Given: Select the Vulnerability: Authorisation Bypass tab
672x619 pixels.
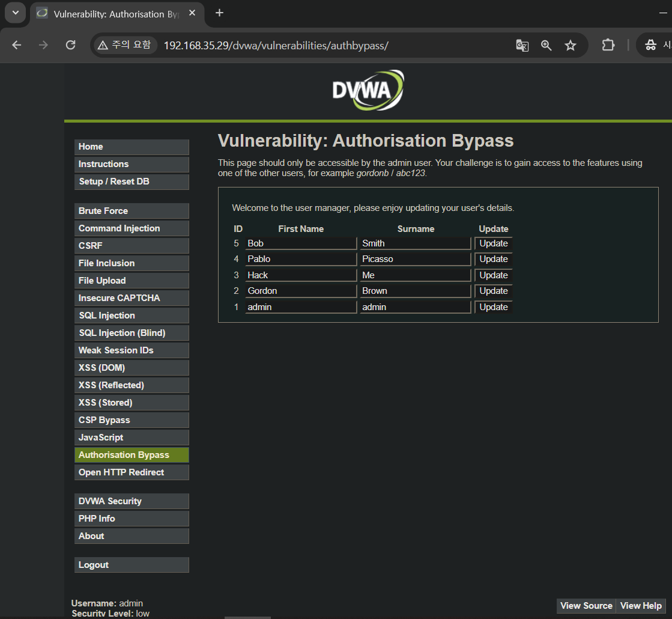Looking at the screenshot, I should (x=117, y=14).
